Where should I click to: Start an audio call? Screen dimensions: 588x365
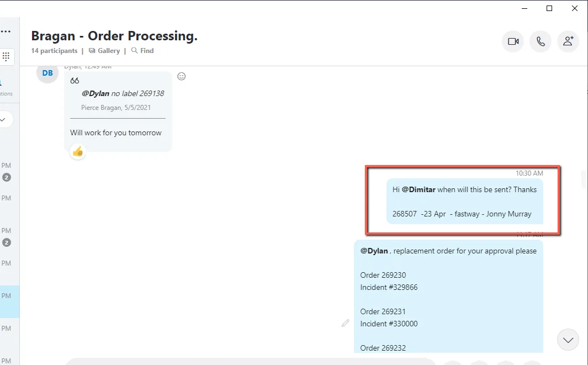point(541,41)
